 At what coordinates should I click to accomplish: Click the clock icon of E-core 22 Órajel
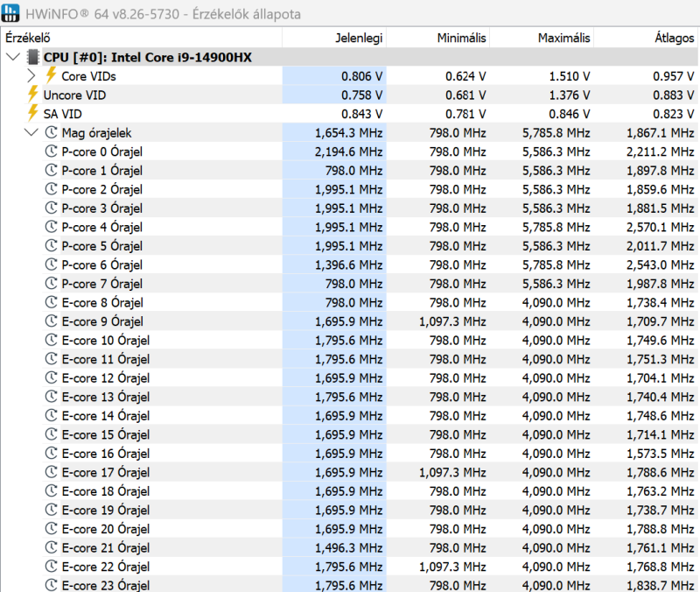pyautogui.click(x=52, y=567)
